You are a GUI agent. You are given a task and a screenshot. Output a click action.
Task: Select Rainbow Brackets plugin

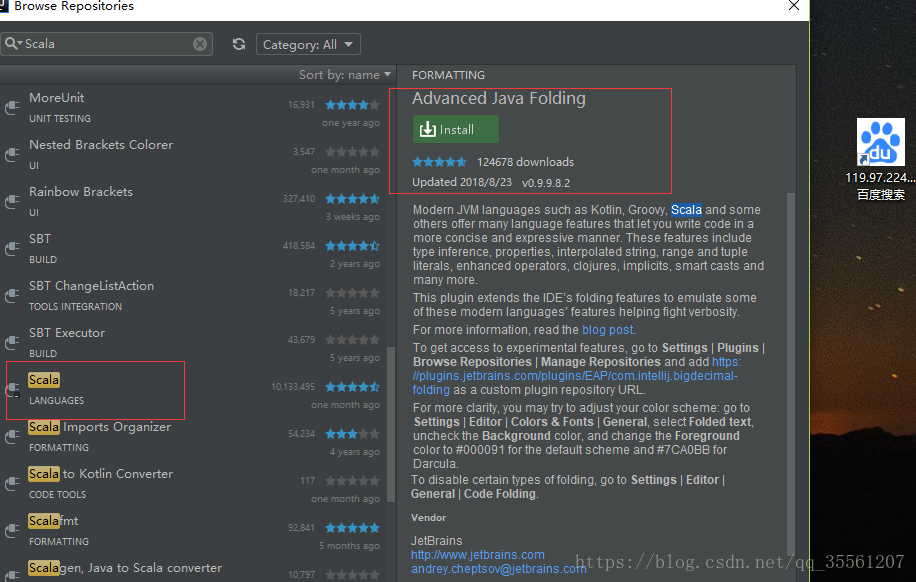81,192
